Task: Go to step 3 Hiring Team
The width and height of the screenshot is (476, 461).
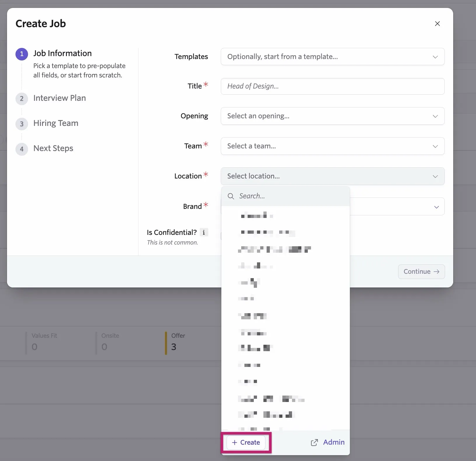Action: click(x=56, y=123)
